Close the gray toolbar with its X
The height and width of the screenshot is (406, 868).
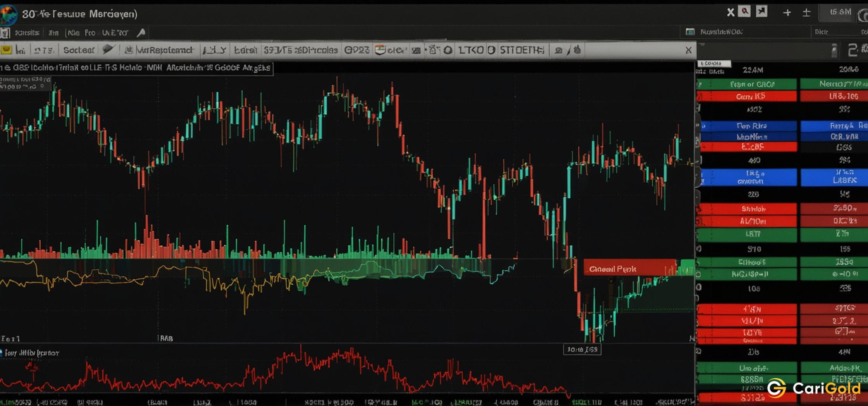[x=688, y=50]
